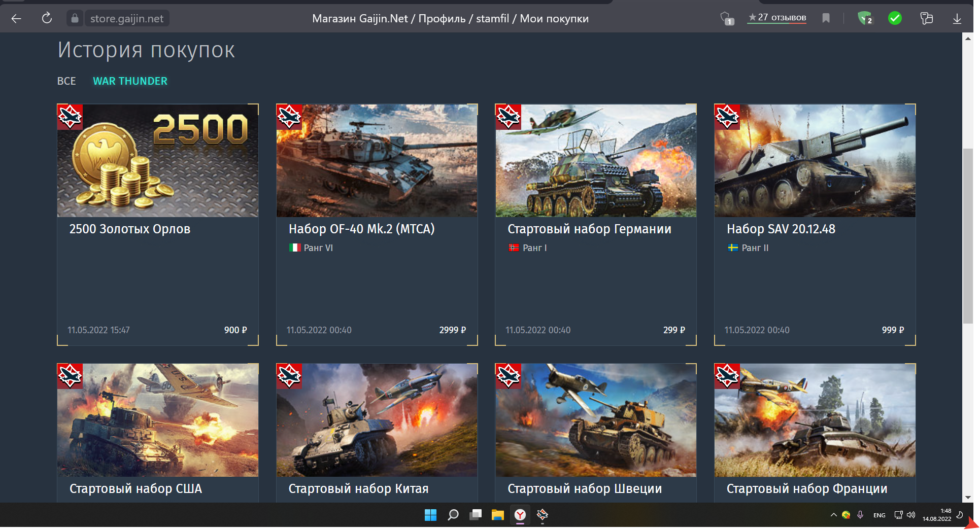Click the 2500 Золотых Орлов title
980x530 pixels.
click(130, 229)
